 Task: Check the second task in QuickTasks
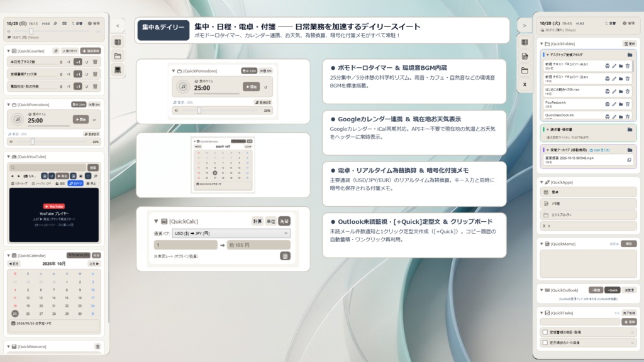pos(545,343)
